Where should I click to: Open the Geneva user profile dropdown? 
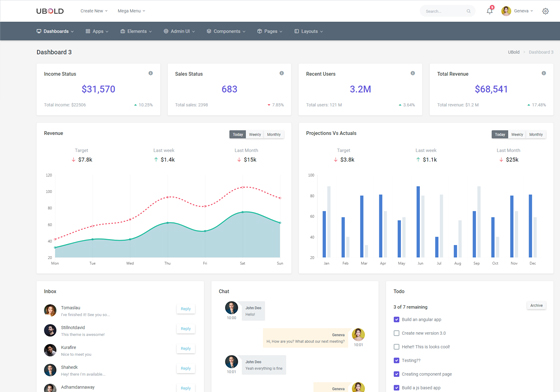coord(517,11)
